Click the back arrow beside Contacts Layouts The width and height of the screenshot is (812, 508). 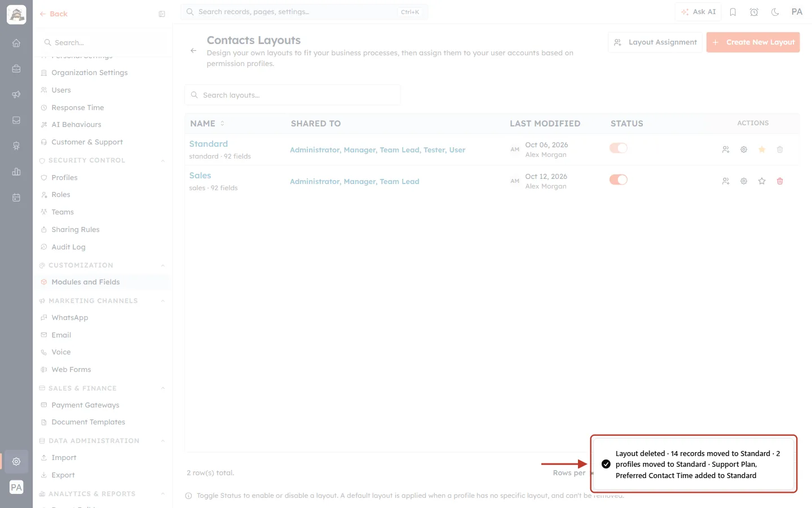193,51
